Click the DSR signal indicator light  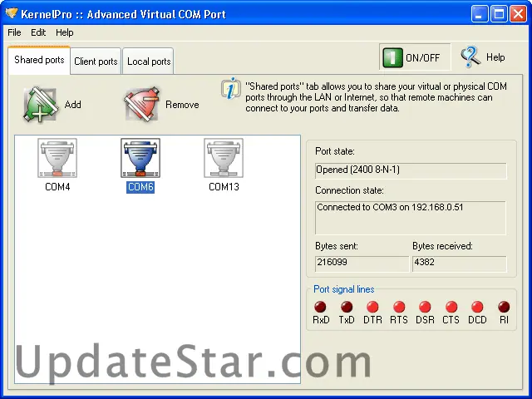425,307
